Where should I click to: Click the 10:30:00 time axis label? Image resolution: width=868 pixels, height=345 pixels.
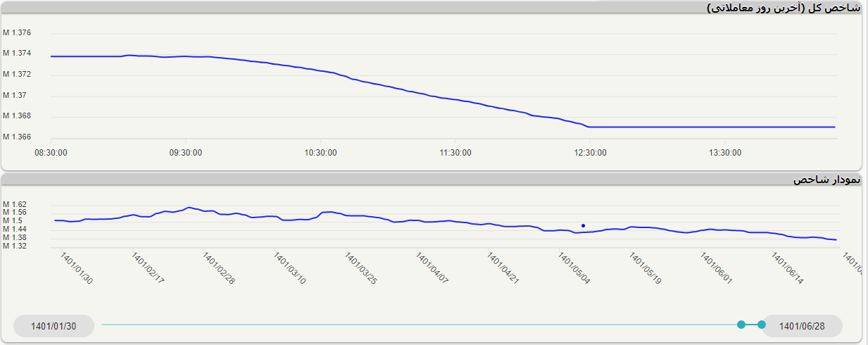320,152
